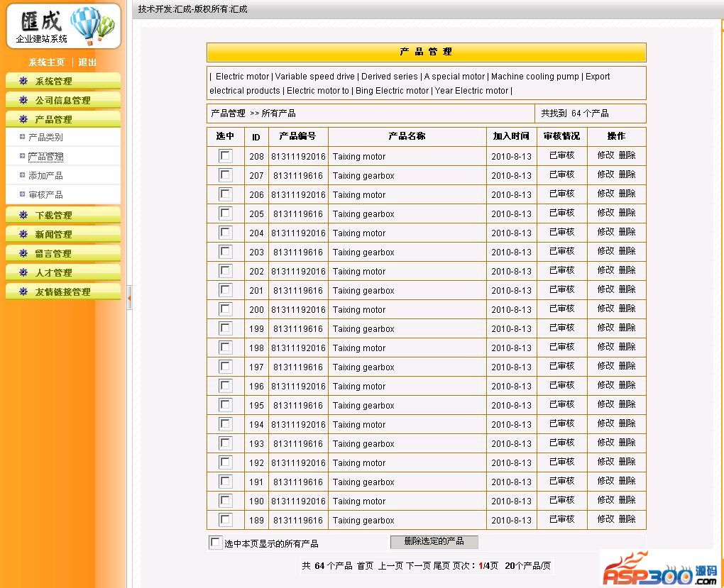Click 删除选定的产品 button
Viewport: 724px width, 588px height.
[434, 541]
